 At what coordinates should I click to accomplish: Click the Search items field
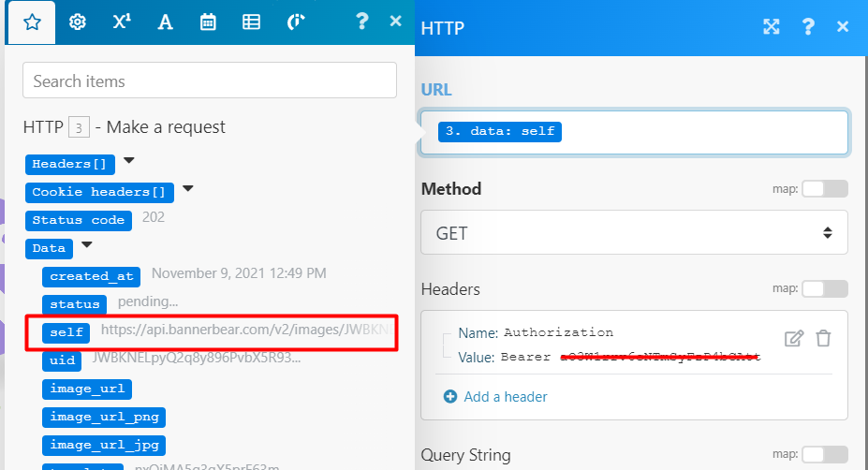click(210, 81)
